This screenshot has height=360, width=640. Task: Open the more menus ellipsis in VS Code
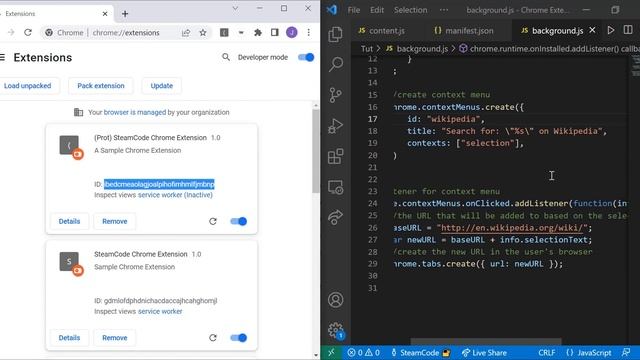point(444,10)
